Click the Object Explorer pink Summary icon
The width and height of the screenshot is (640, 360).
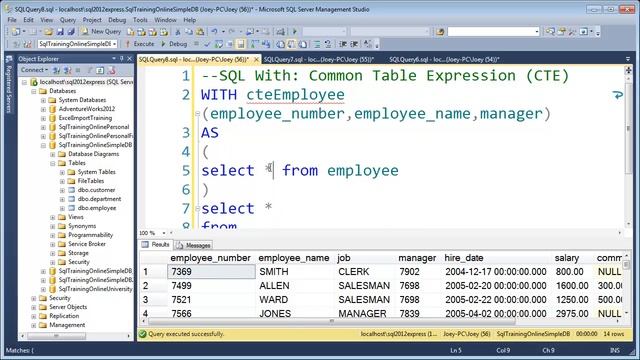coord(111,70)
